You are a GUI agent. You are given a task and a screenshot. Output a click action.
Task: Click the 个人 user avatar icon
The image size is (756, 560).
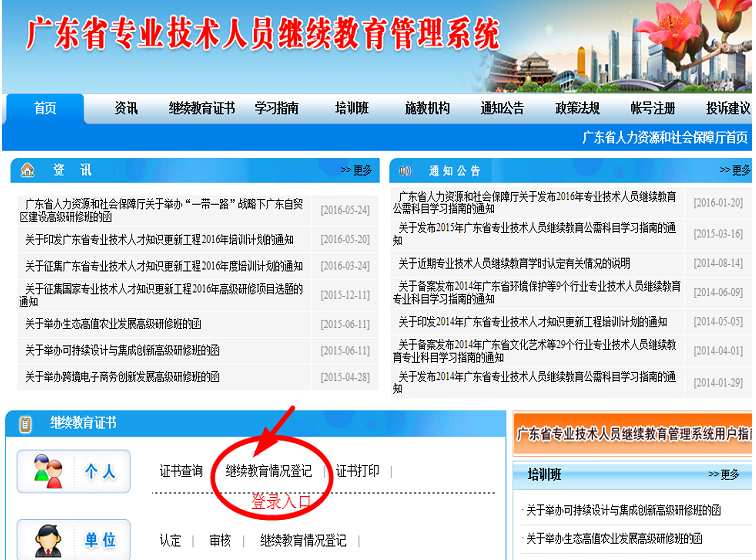pyautogui.click(x=47, y=472)
